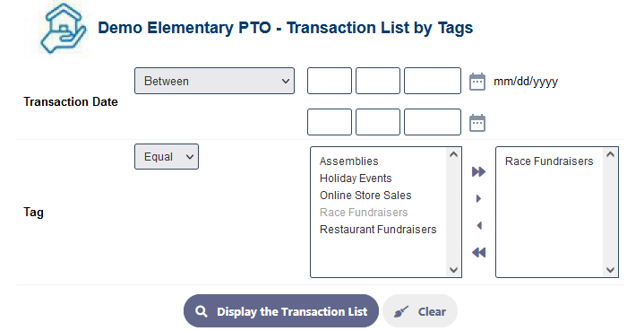Click the Clear button
644x331 pixels.
click(x=420, y=311)
